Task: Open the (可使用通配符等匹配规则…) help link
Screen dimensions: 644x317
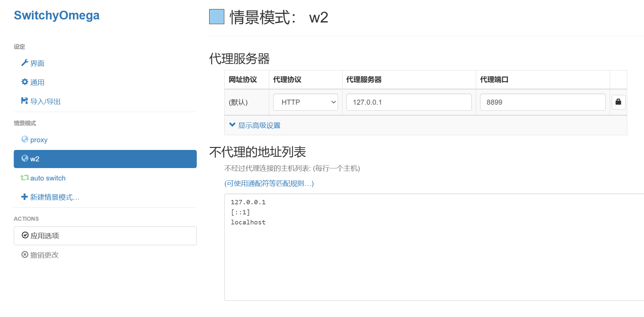Action: click(x=269, y=183)
